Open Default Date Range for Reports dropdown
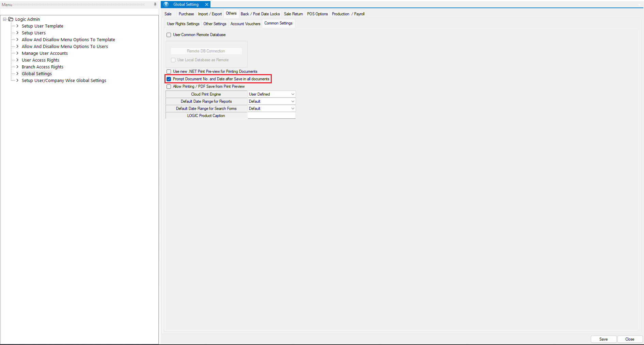The width and height of the screenshot is (644, 345). coord(293,101)
